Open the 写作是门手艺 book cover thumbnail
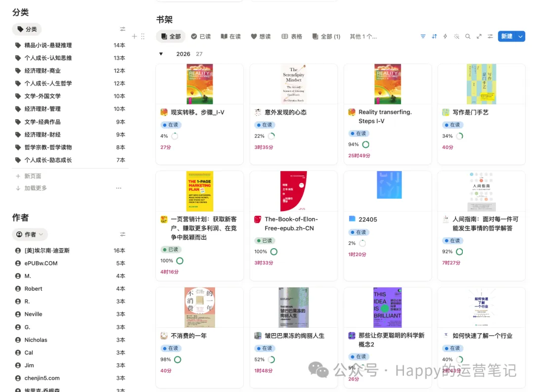This screenshot has height=392, width=534. click(481, 84)
